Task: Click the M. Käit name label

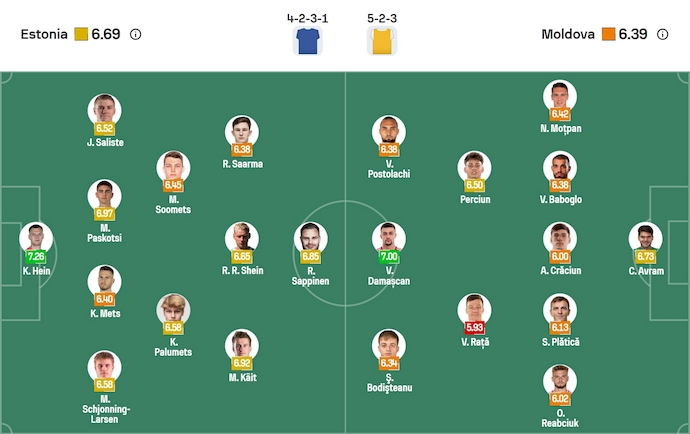Action: (x=241, y=377)
